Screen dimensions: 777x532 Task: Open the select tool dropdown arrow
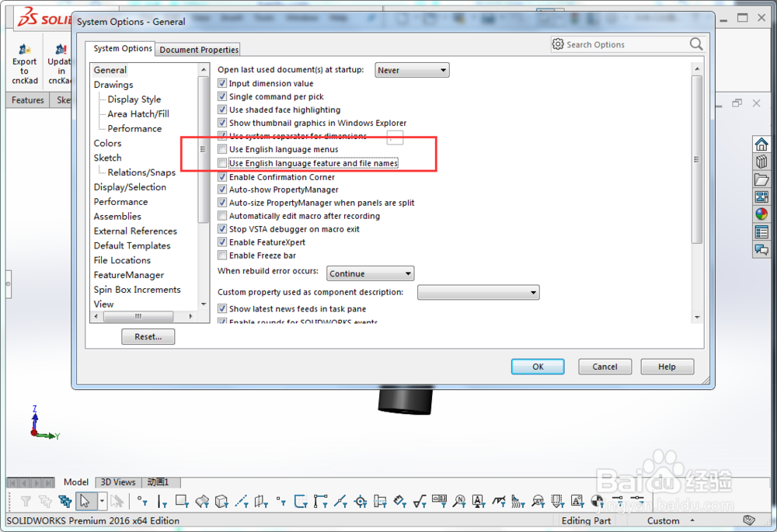102,501
